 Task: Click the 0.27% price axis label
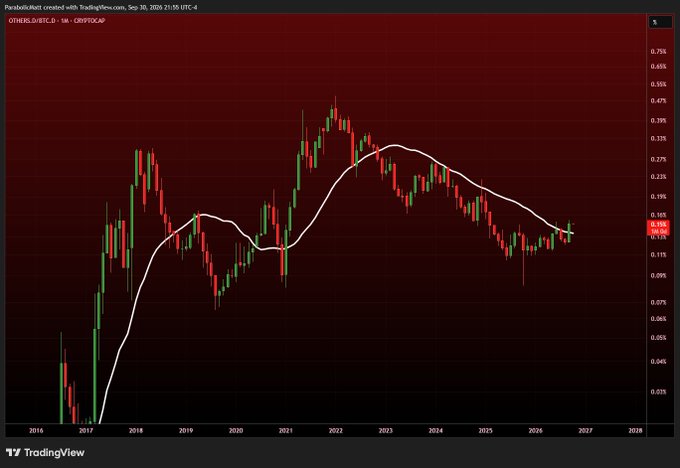click(658, 160)
